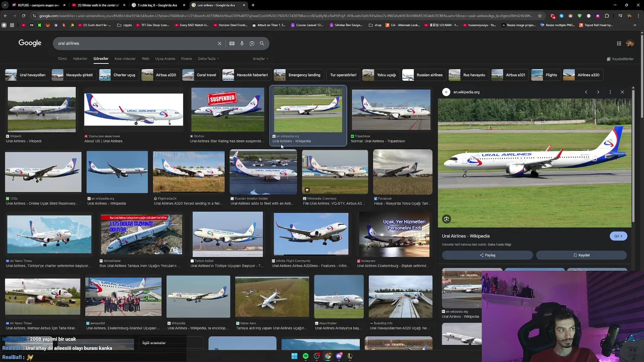The height and width of the screenshot is (362, 644).
Task: Select the Finans tab
Action: click(186, 59)
